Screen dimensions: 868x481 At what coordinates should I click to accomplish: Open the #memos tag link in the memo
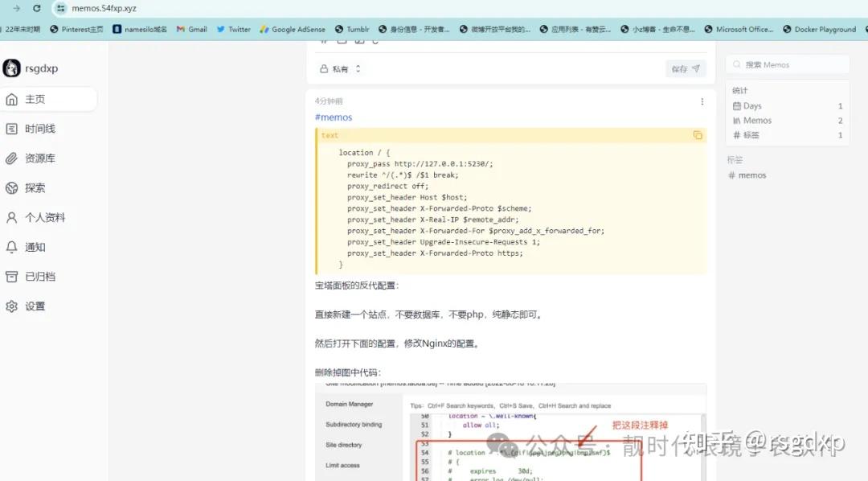click(333, 117)
